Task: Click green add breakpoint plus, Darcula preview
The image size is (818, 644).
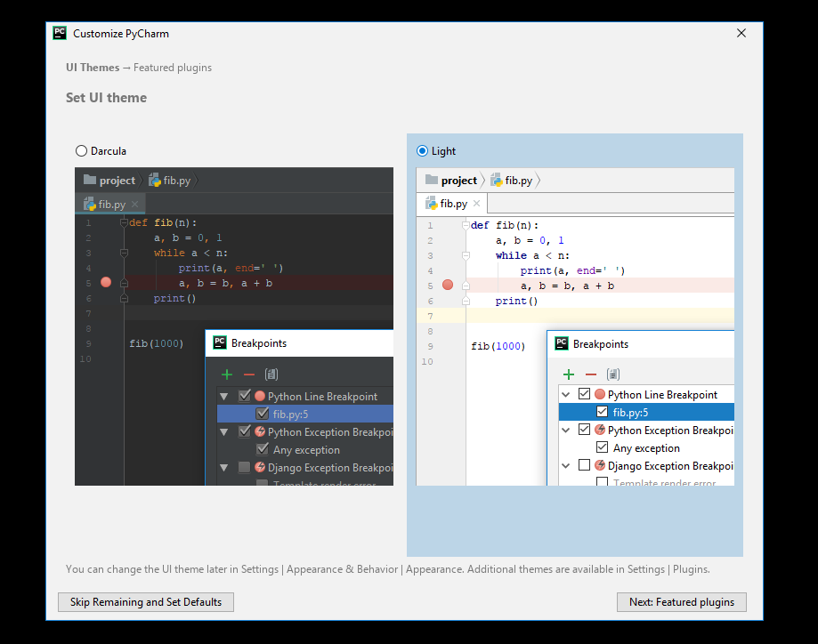Action: click(x=227, y=374)
